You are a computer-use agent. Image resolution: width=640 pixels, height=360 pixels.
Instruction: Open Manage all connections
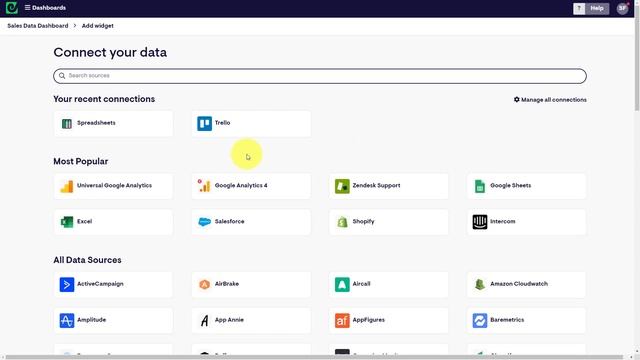(550, 100)
